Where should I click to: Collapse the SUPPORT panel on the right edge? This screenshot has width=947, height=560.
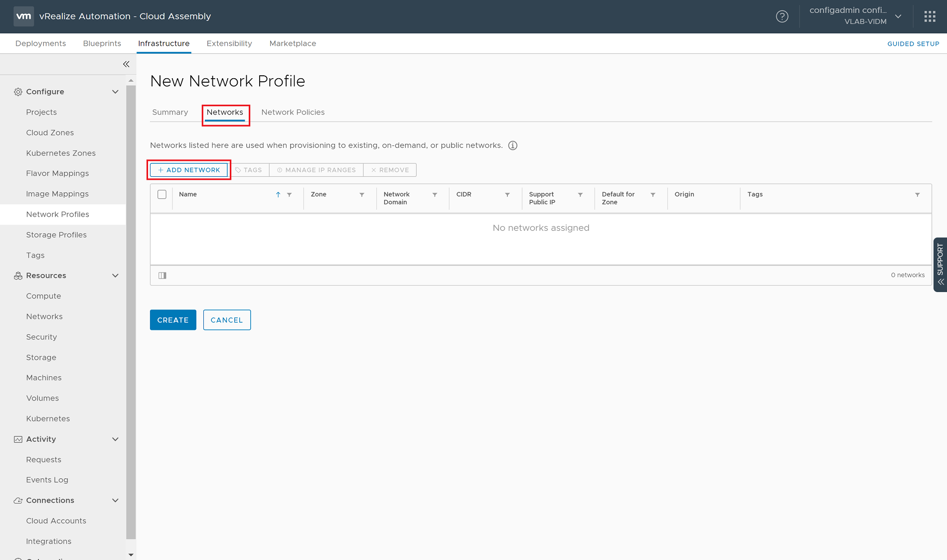(x=940, y=281)
